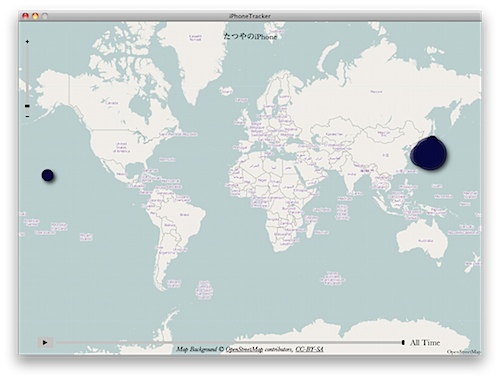Click the iPhoneTracker window title

(250, 16)
